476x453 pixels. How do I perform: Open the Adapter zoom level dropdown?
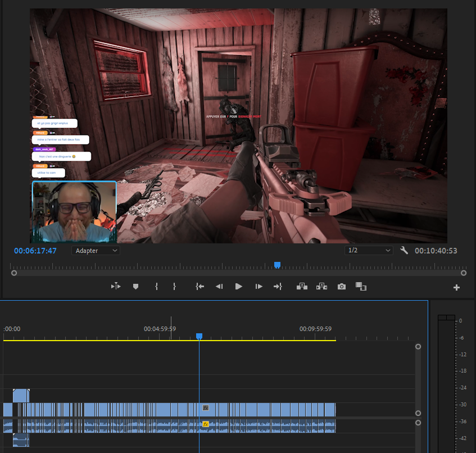click(96, 251)
